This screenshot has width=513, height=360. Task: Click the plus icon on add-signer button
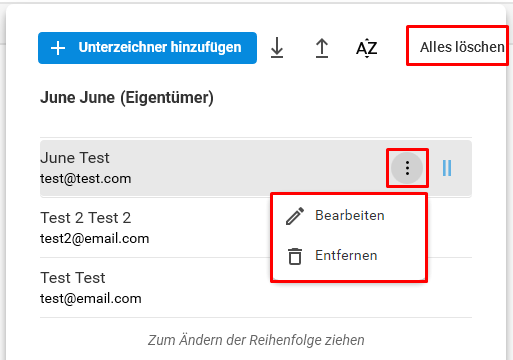coord(58,48)
